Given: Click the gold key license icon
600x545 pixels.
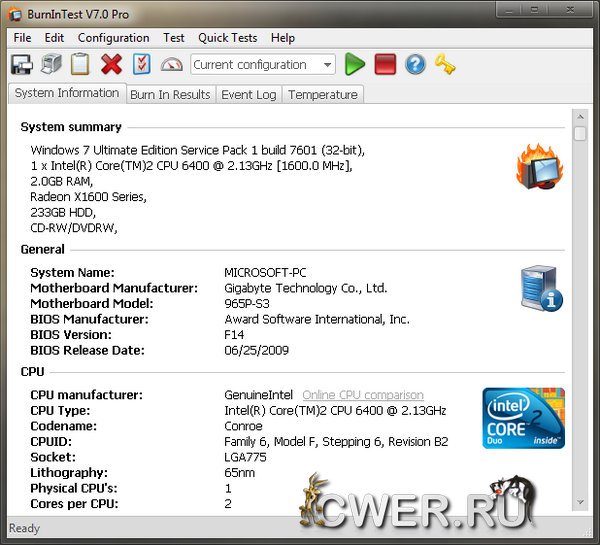Looking at the screenshot, I should (x=445, y=65).
